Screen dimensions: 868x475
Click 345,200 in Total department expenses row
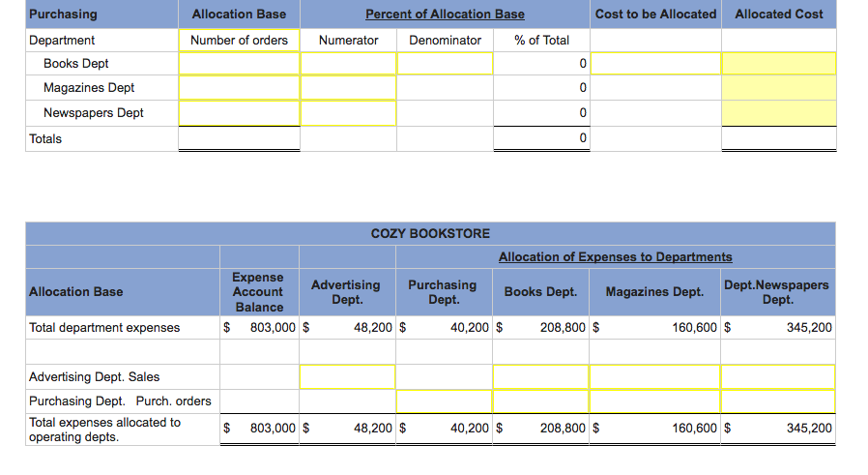(809, 328)
